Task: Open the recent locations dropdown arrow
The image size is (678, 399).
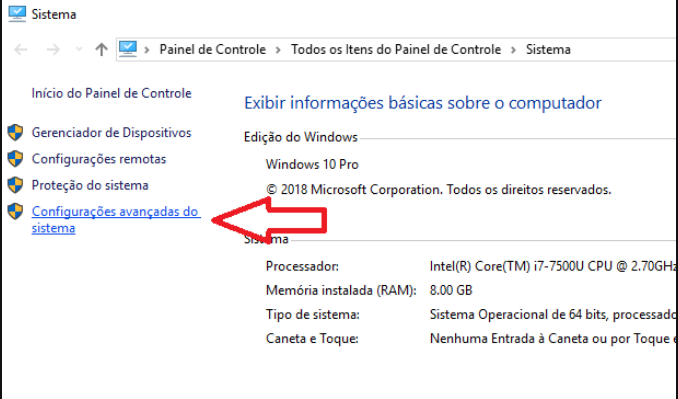Action: tap(79, 49)
